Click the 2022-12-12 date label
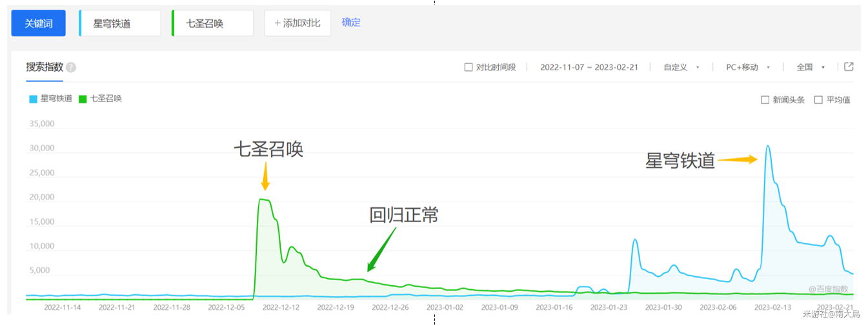Viewport: 868px width, 326px height. (281, 307)
